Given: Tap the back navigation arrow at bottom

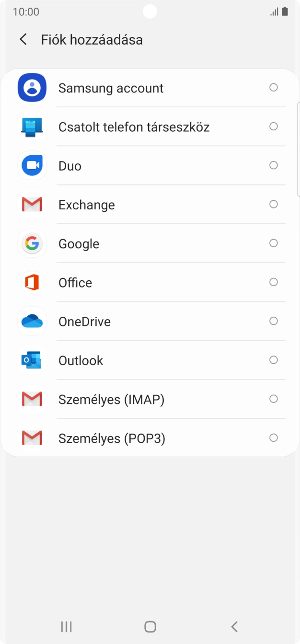Looking at the screenshot, I should click(234, 626).
